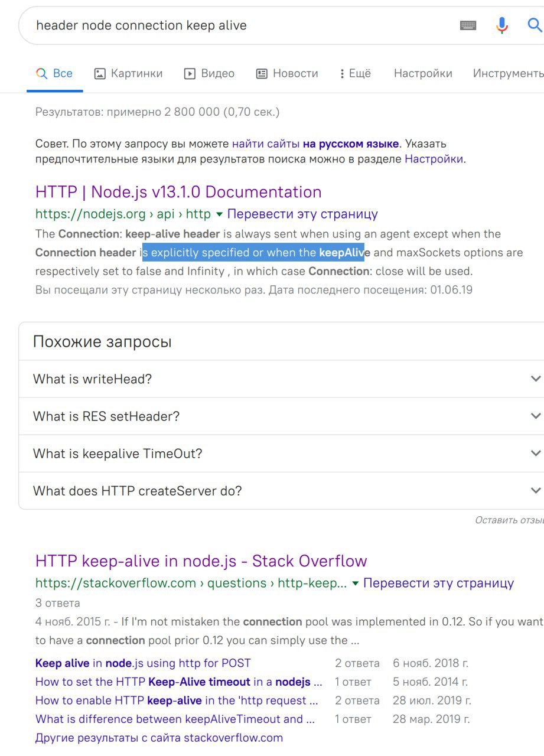The image size is (544, 756).
Task: Expand What is RES setHeader? question
Action: pyautogui.click(x=281, y=416)
